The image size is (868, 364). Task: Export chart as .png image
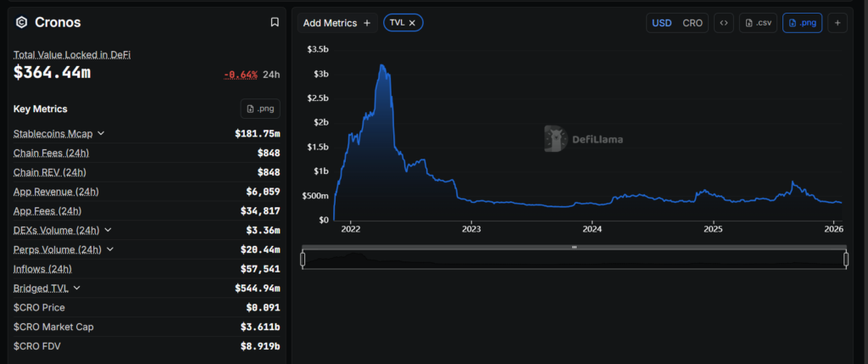pos(801,23)
